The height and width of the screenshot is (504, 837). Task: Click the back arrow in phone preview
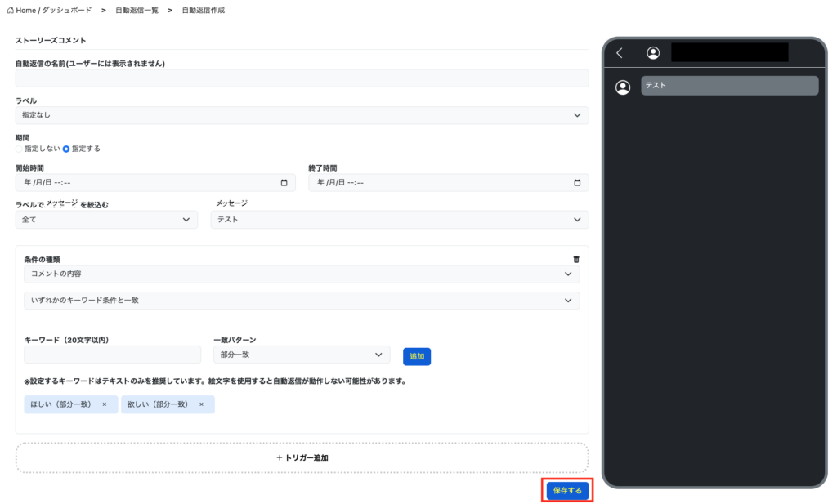pos(620,53)
